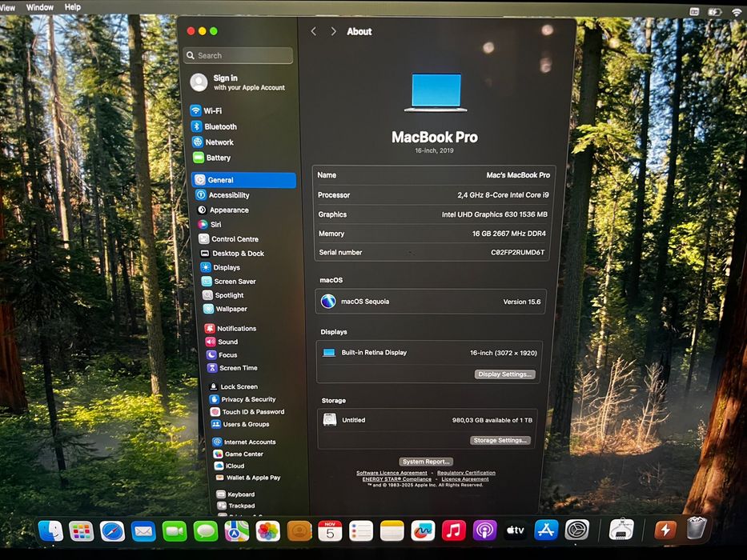Open Bluetooth settings in sidebar
This screenshot has height=560, width=747.
click(x=214, y=126)
